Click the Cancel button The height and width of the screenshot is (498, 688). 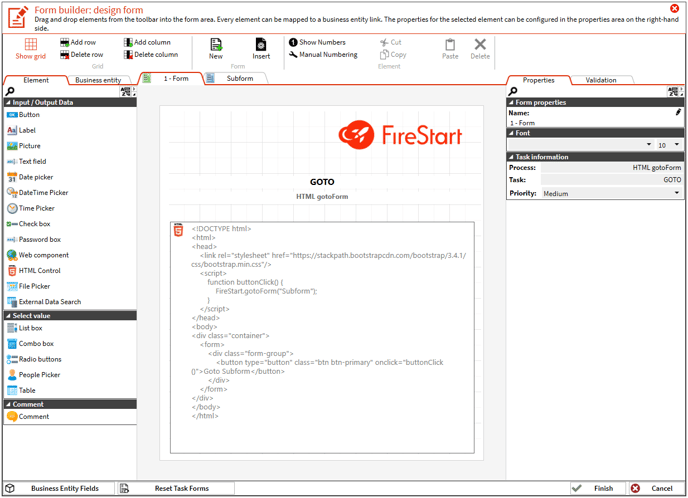coord(656,488)
